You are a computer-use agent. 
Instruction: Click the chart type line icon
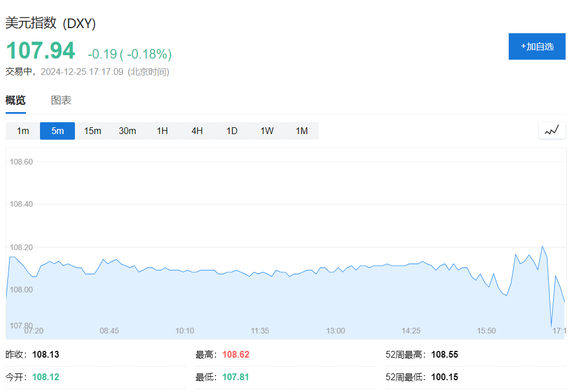[x=552, y=131]
